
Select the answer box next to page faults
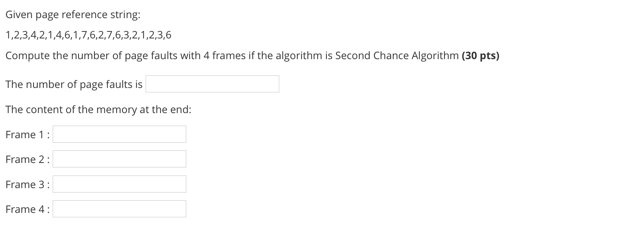[212, 84]
